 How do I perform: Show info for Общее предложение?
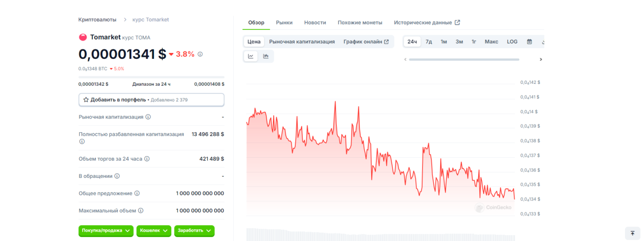point(137,193)
